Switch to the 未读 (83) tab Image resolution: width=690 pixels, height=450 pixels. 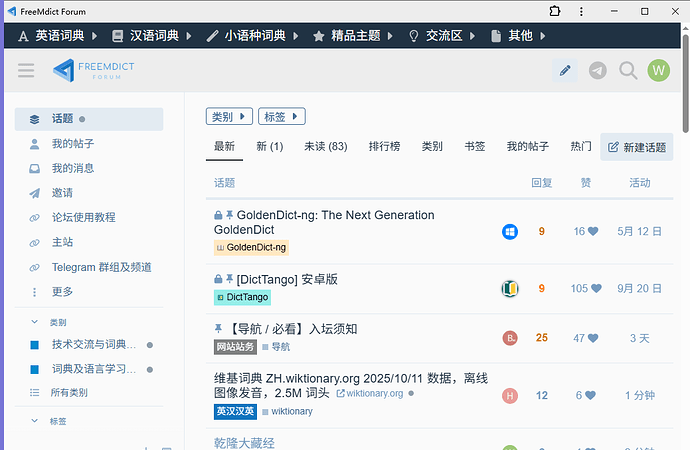(325, 146)
